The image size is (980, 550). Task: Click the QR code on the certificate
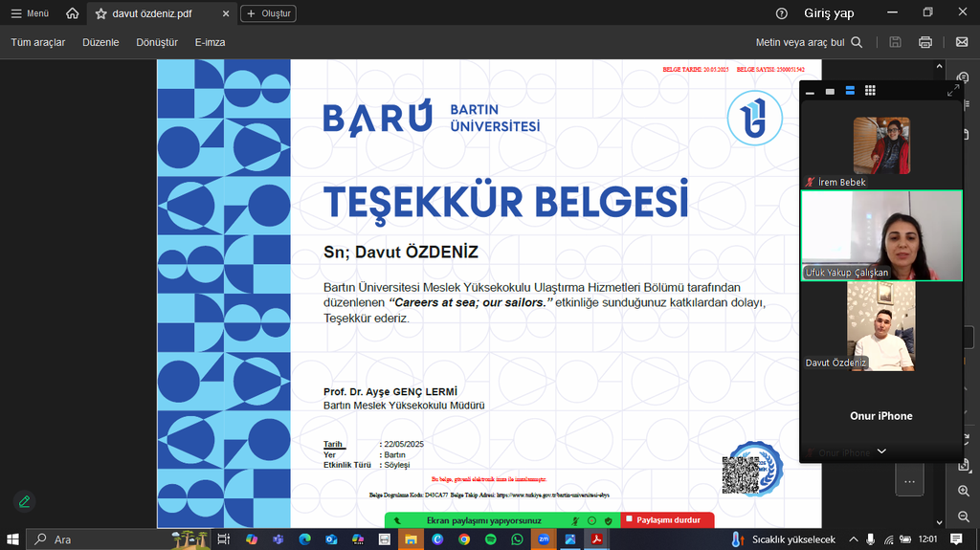pyautogui.click(x=741, y=475)
